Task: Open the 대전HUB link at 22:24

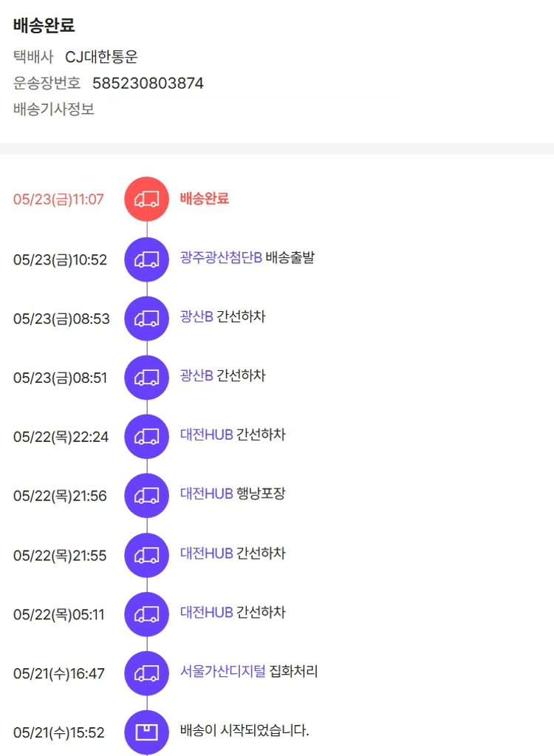Action: pyautogui.click(x=207, y=435)
